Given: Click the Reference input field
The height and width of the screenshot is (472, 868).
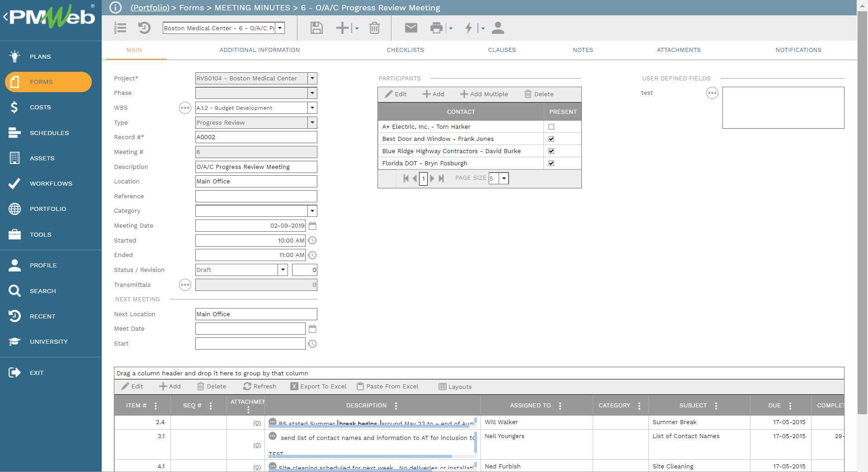Looking at the screenshot, I should [x=256, y=196].
